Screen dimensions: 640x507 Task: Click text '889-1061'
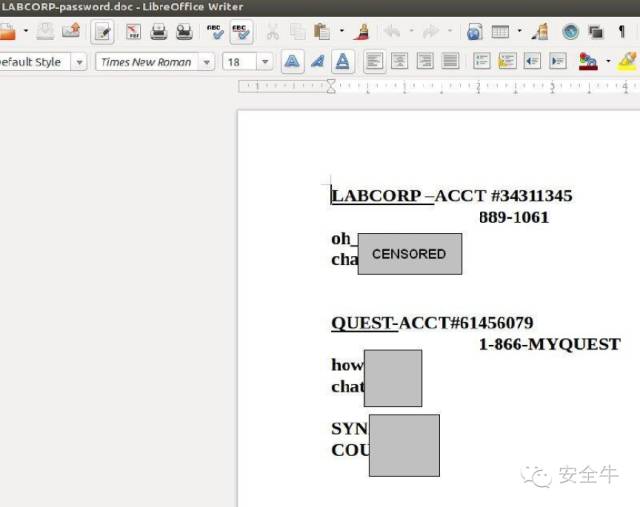(514, 218)
